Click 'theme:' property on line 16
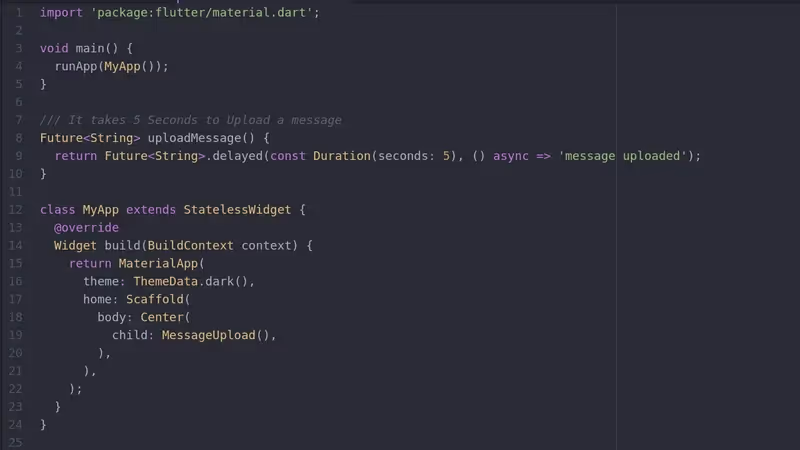800x450 pixels. [x=104, y=282]
